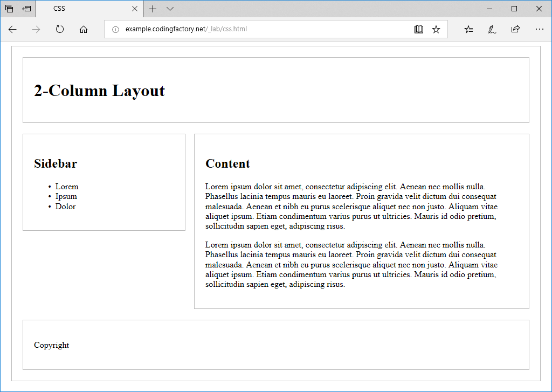The image size is (552, 392).
Task: Set these tabs aside
Action: (x=26, y=9)
